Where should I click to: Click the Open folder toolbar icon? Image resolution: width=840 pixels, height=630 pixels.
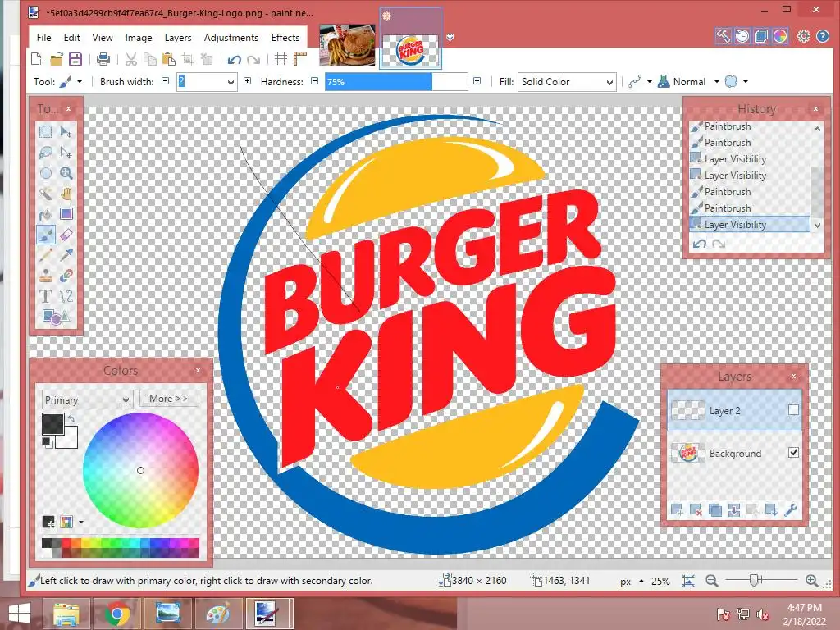pos(57,59)
